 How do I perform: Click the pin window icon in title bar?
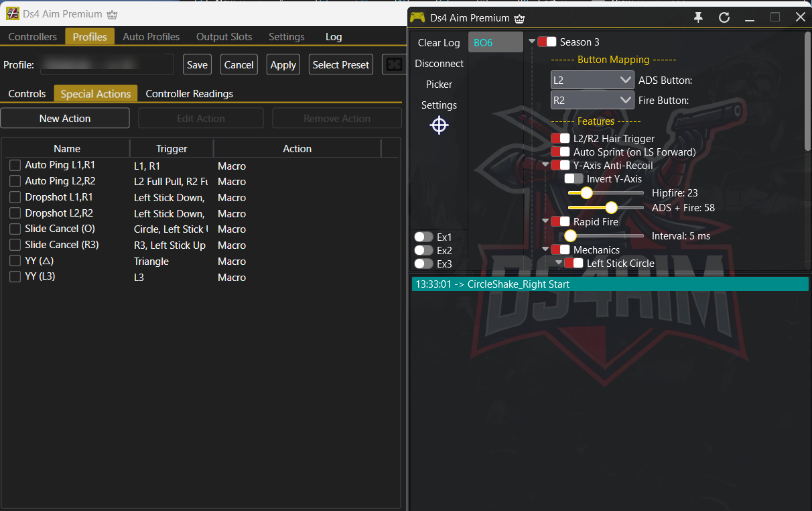pos(698,17)
